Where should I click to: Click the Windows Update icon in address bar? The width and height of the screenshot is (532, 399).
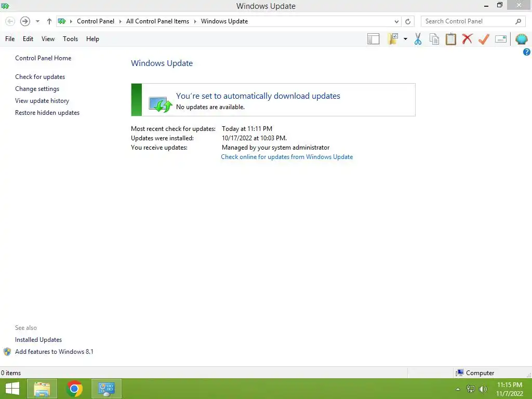coord(62,21)
